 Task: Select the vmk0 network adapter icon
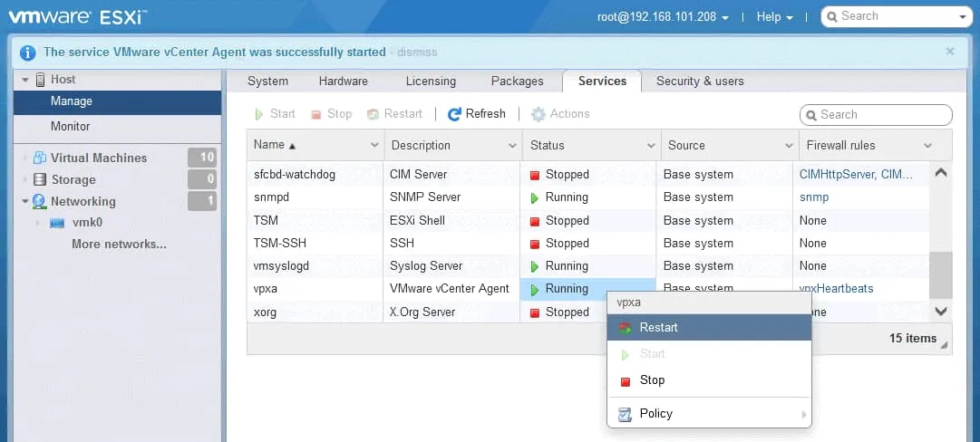pos(57,223)
